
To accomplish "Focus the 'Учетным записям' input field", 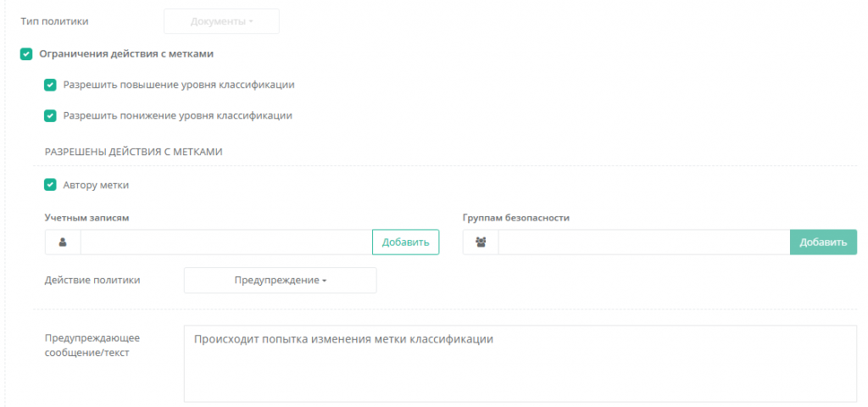I will click(225, 243).
